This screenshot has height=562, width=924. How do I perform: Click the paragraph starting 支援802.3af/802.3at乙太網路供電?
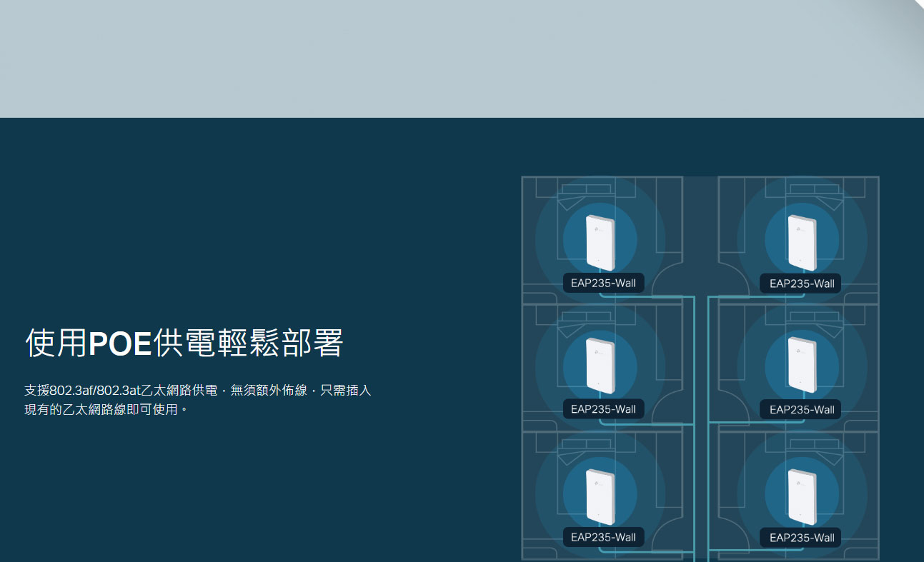pyautogui.click(x=198, y=400)
